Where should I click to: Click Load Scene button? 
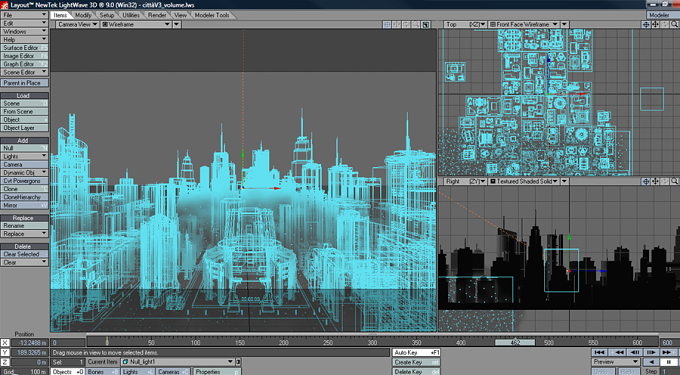pyautogui.click(x=24, y=103)
